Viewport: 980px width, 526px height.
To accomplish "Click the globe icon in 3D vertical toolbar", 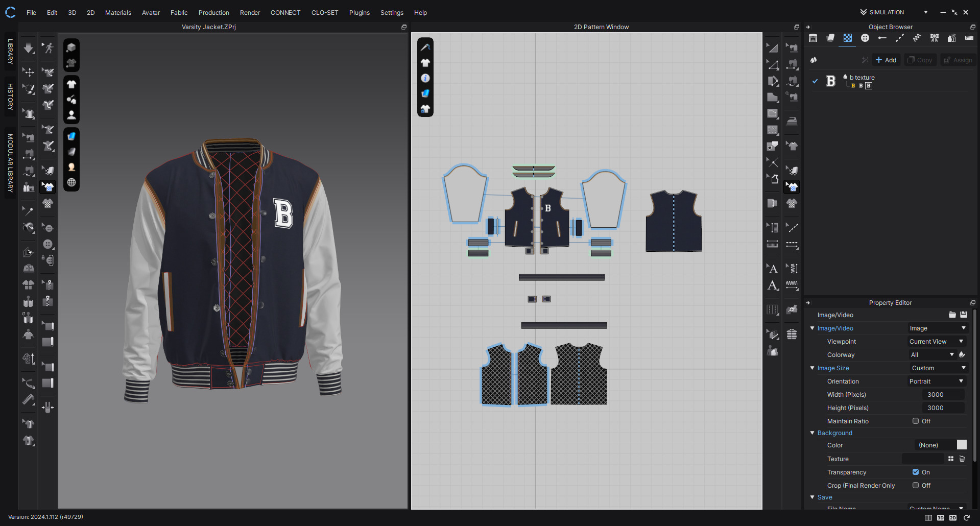I will [71, 182].
